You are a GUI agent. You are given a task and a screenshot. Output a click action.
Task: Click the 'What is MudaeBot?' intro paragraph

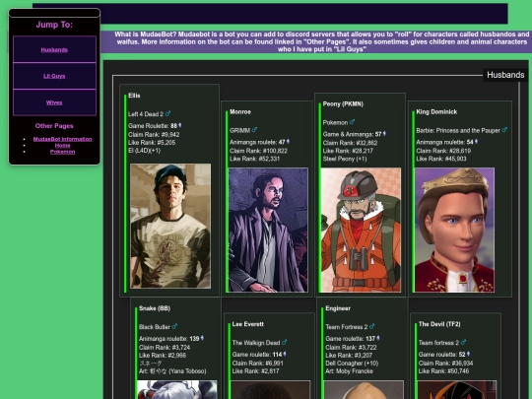[321, 41]
